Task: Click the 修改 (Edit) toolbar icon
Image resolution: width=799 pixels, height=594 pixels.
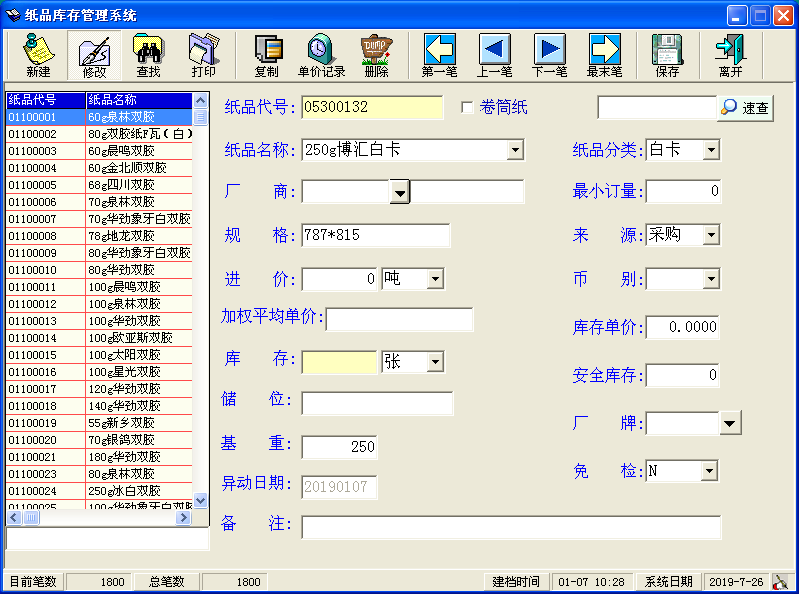Action: 94,55
